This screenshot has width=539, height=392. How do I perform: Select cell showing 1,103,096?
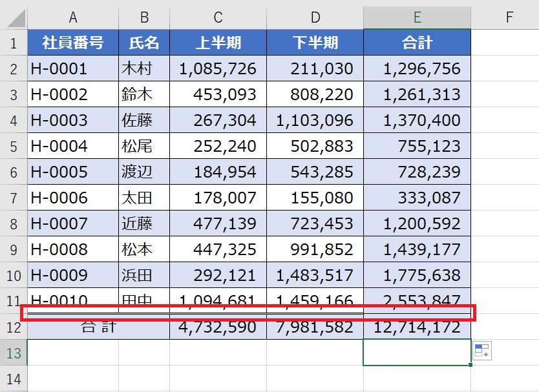click(315, 120)
